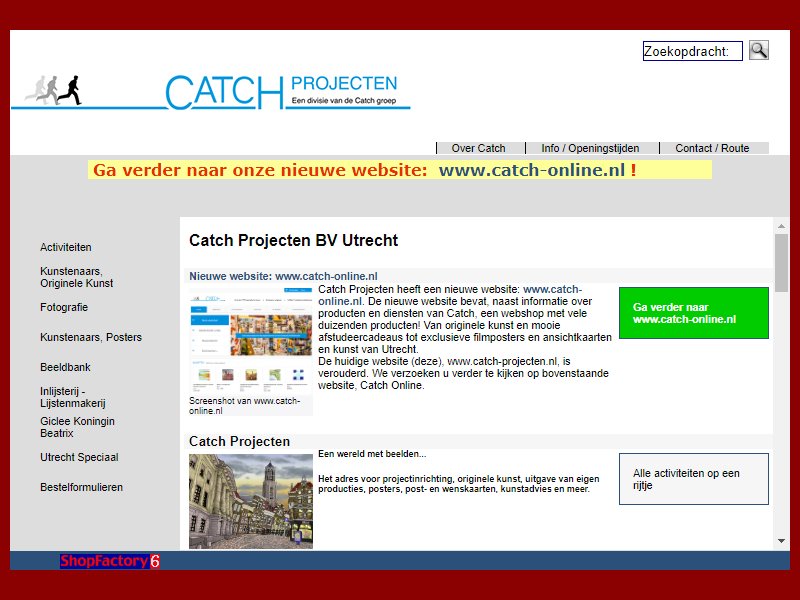Screen dimensions: 800x600
Task: Open Bestelformulieren in the sidebar
Action: pos(82,487)
